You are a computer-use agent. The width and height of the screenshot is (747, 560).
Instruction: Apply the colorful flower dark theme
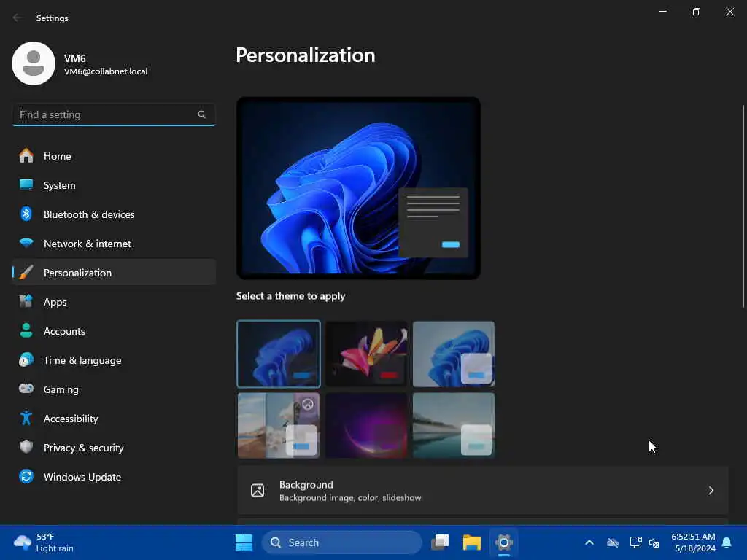(366, 354)
